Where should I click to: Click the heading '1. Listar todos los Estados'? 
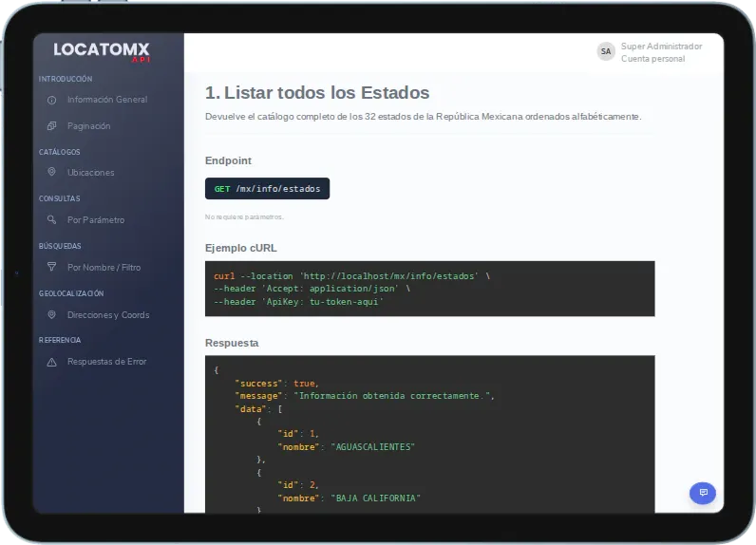coord(317,92)
